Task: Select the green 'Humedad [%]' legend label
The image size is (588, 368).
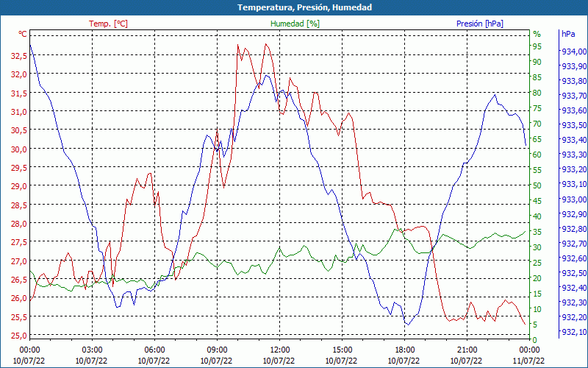Action: 295,24
